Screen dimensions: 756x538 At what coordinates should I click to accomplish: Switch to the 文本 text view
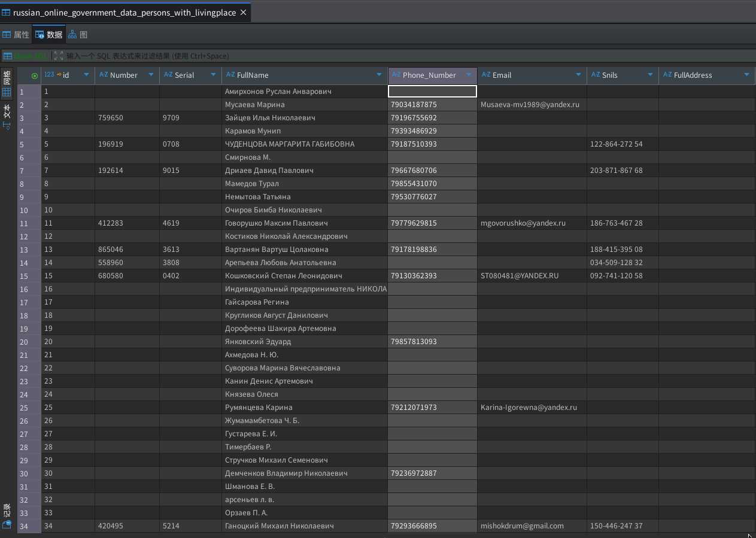coord(7,117)
